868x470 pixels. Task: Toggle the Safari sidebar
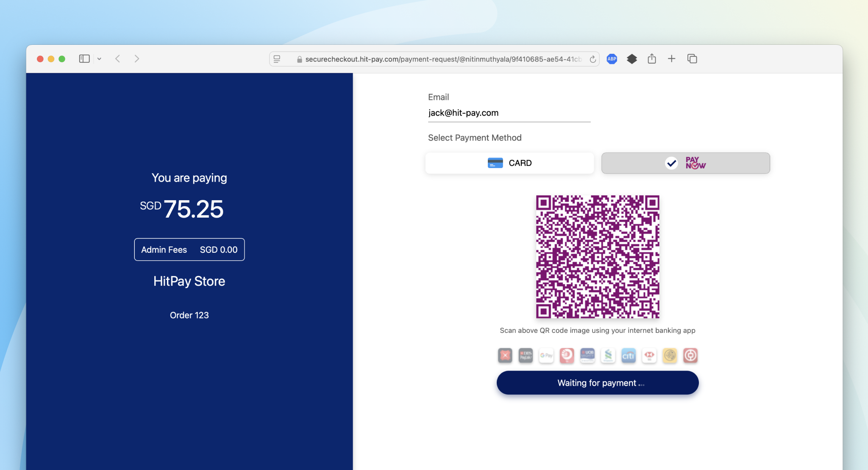(84, 59)
